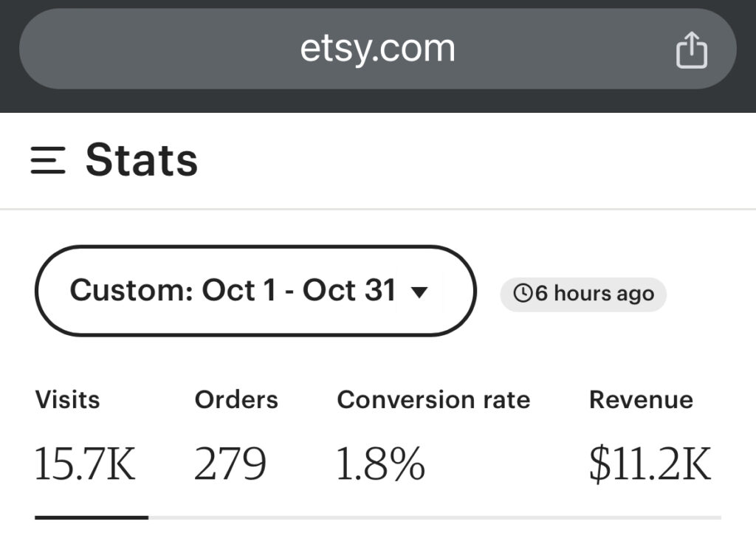Click the clock icon in update badge

point(523,293)
